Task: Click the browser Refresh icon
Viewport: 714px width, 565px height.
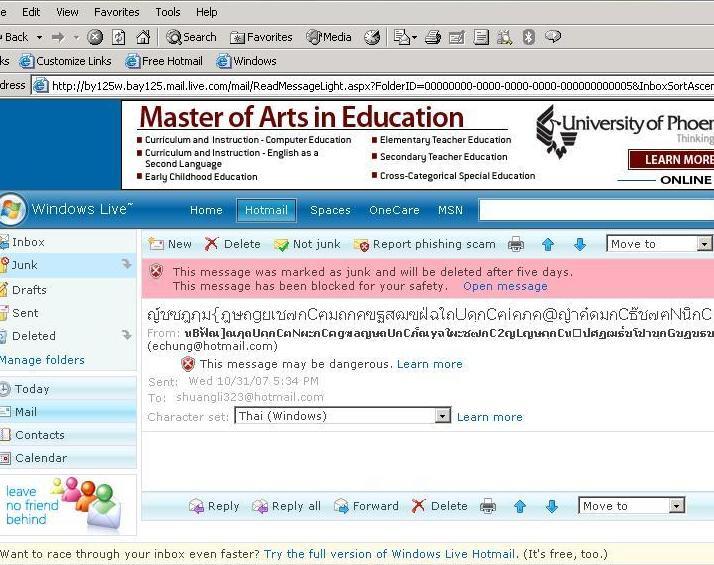Action: [x=119, y=37]
